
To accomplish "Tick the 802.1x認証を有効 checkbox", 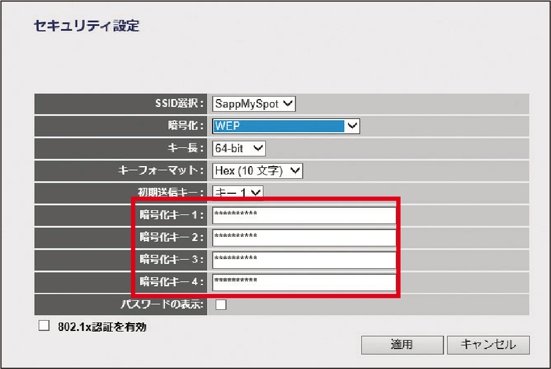I will tap(44, 326).
